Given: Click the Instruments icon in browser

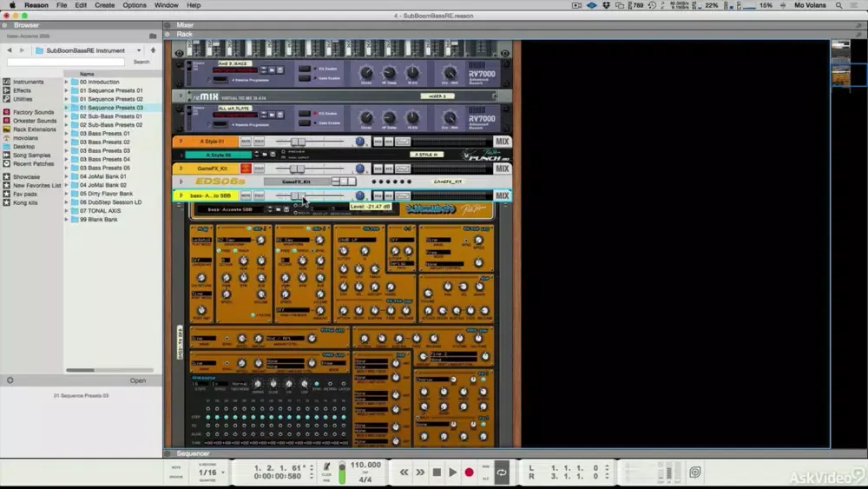Looking at the screenshot, I should 7,82.
